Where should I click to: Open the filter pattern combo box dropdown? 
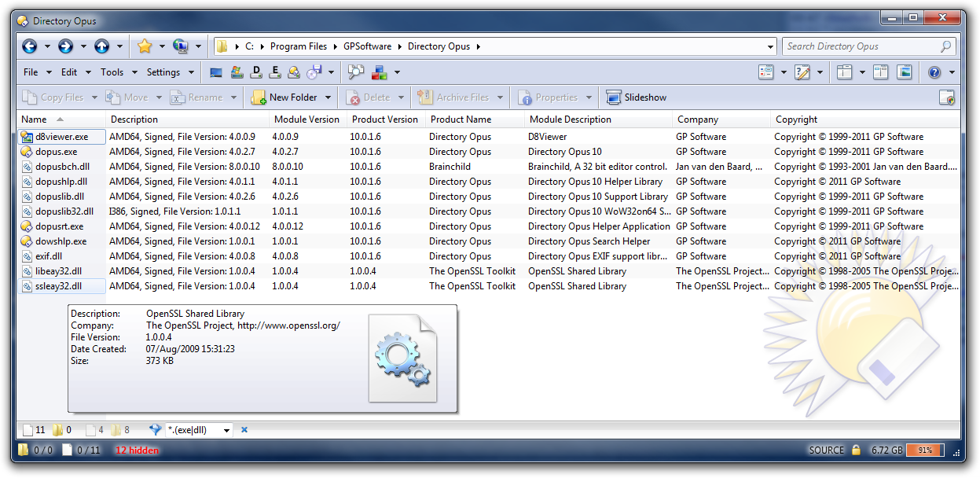click(x=226, y=430)
